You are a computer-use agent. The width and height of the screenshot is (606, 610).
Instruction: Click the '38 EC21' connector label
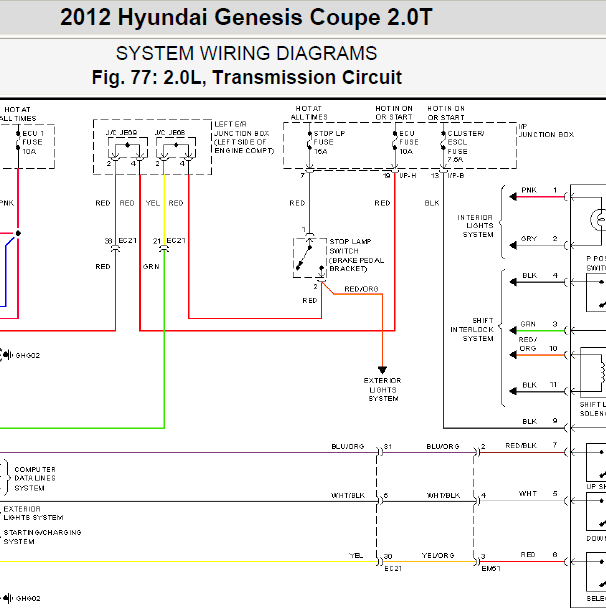[x=121, y=241]
